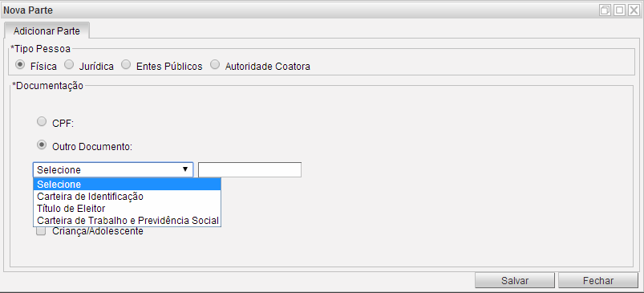This screenshot has width=644, height=293.
Task: Click the cascade windows icon in title bar
Action: (605, 10)
